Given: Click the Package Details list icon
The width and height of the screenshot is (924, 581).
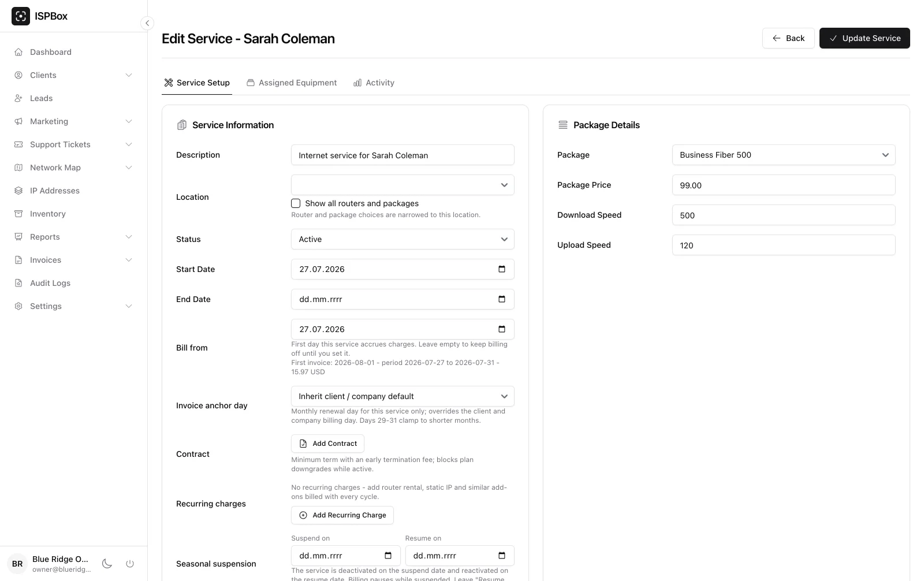Looking at the screenshot, I should (x=563, y=125).
